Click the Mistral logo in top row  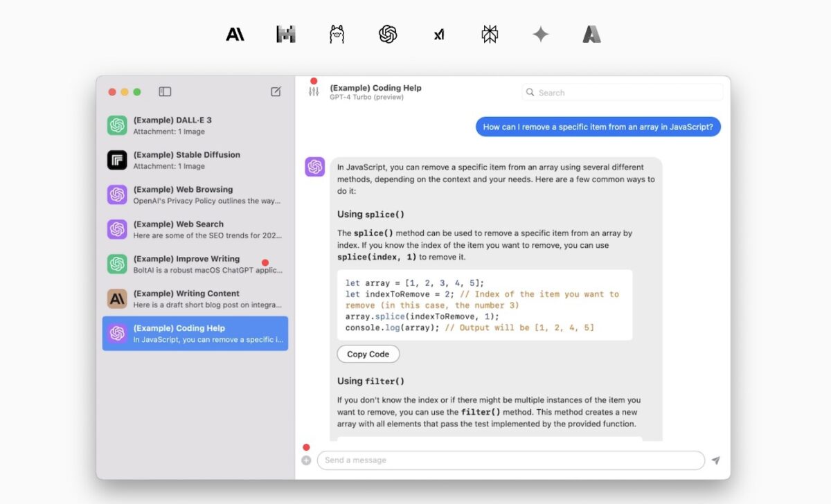285,34
